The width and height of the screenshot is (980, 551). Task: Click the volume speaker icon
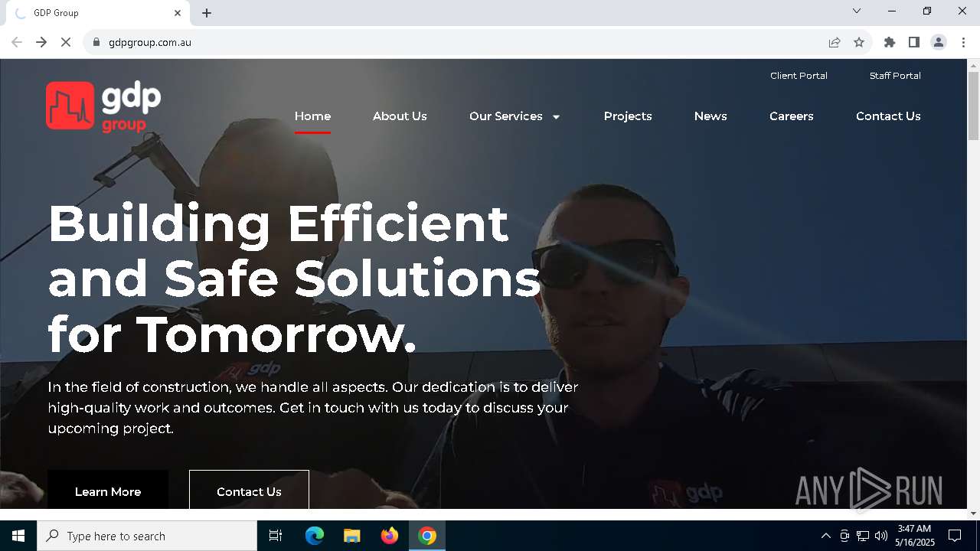pos(880,536)
